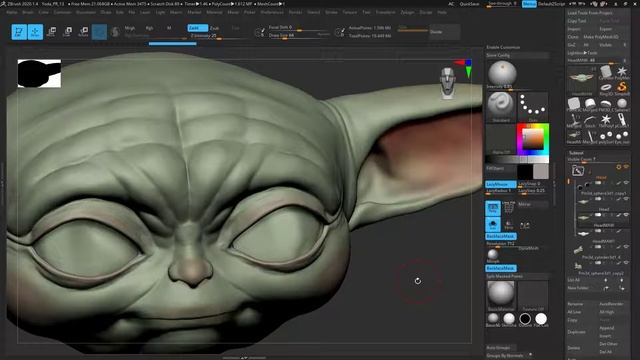Toggle Zsub sculpt mode
The image size is (640, 360).
tap(214, 28)
